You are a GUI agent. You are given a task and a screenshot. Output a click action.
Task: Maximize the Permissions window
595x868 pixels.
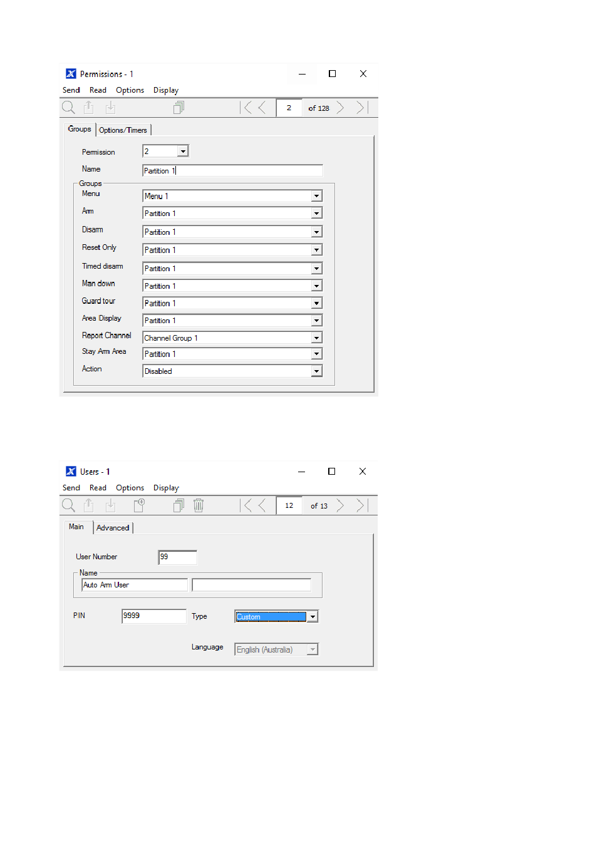pos(333,74)
